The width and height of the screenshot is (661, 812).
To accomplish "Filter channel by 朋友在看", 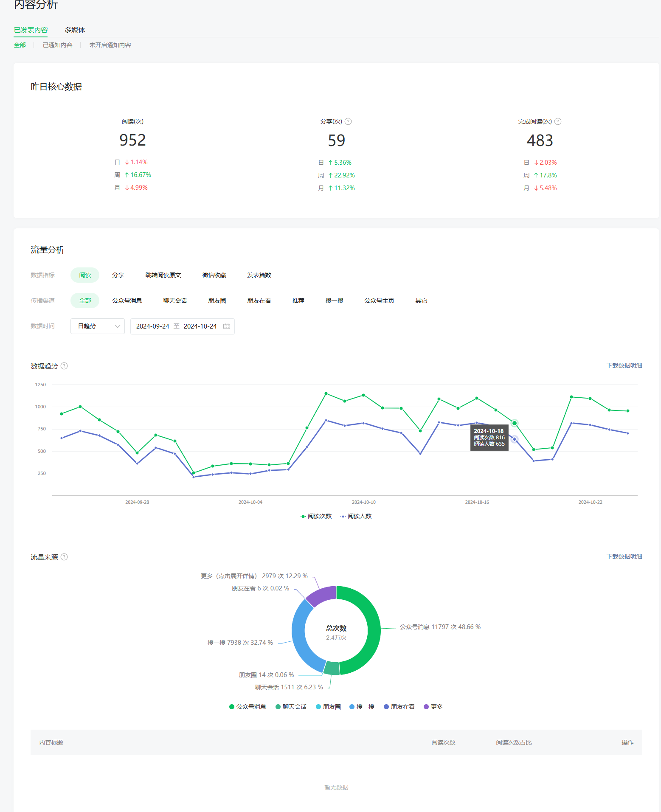I will 259,301.
